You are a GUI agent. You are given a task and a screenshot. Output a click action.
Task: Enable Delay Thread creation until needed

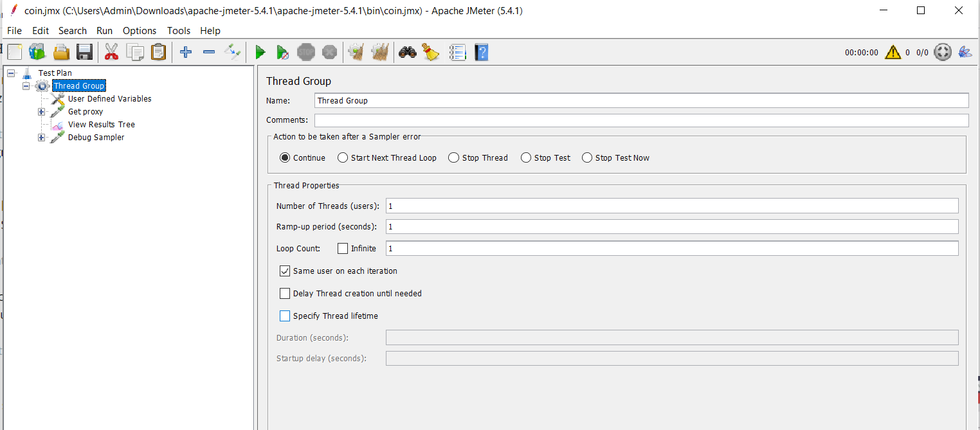coord(285,293)
